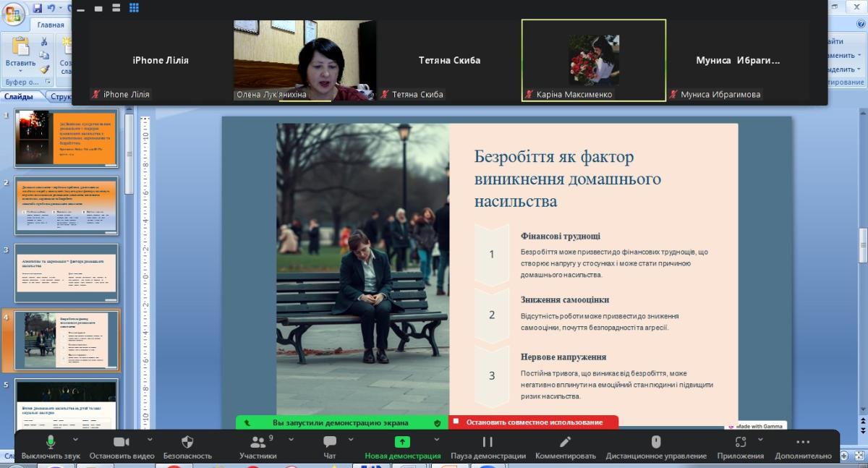Pause sharing with Пауза демонстрации
This screenshot has height=468, width=868.
(x=488, y=446)
